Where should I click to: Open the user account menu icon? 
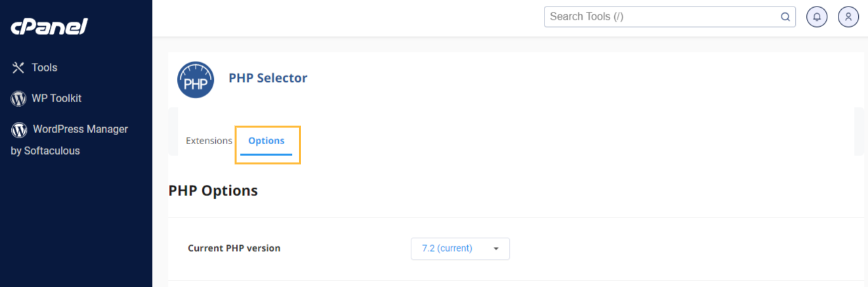pos(848,17)
